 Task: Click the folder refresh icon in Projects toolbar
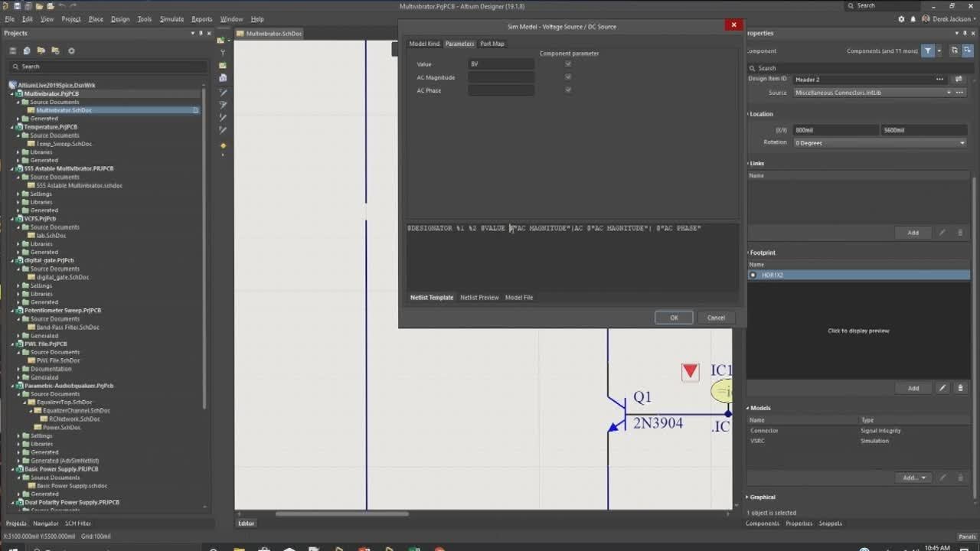click(56, 51)
